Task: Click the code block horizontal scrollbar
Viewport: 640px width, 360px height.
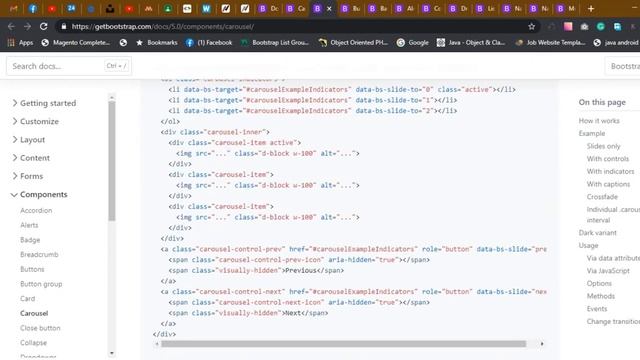Action: tap(343, 344)
